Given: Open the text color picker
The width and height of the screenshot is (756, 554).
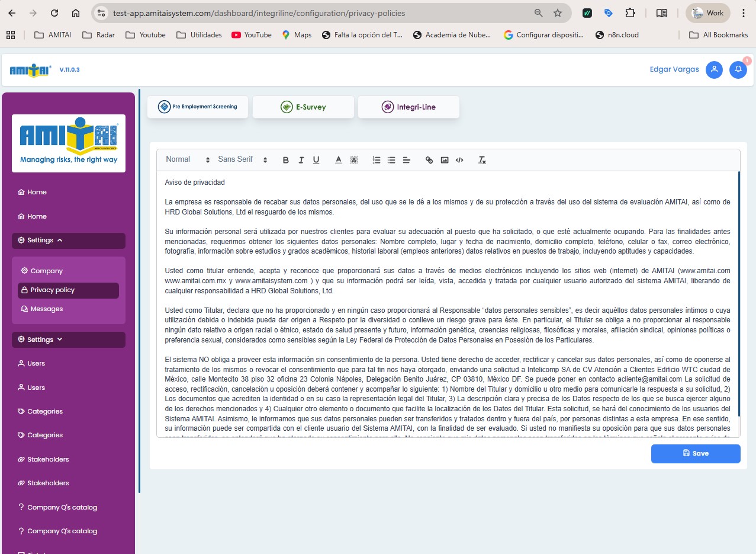Looking at the screenshot, I should click(x=339, y=160).
